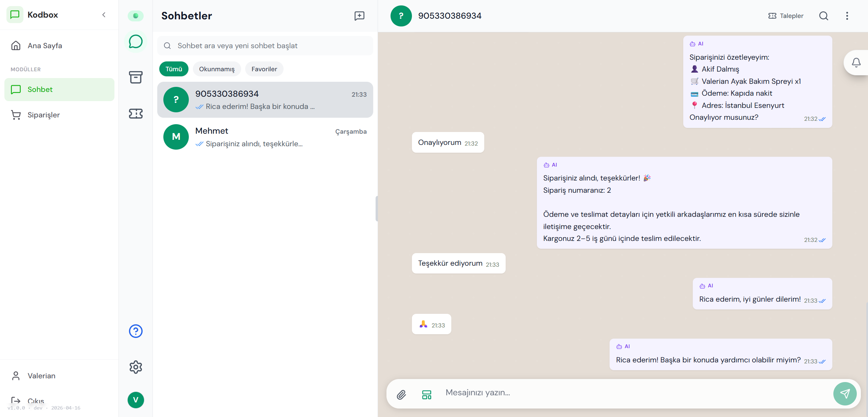Click the praying hands emoji message
The image size is (868, 417).
coord(432,324)
